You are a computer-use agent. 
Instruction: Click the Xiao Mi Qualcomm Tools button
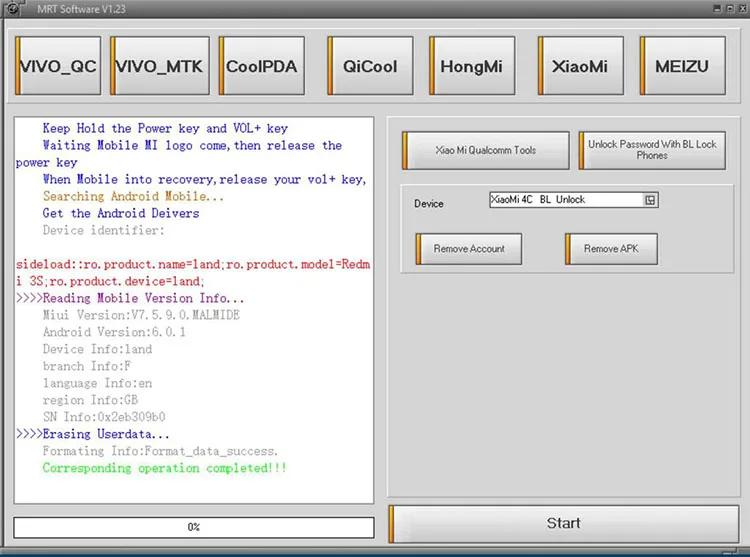point(486,150)
